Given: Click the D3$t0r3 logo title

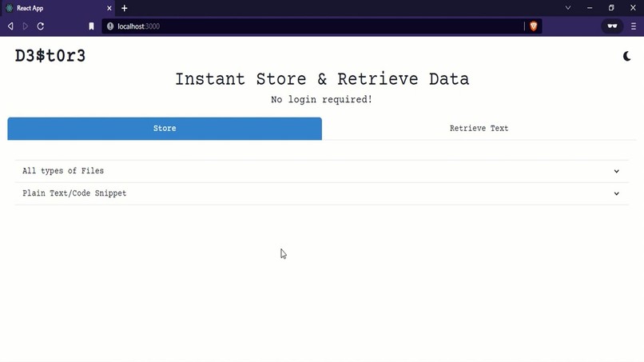Looking at the screenshot, I should click(x=50, y=56).
